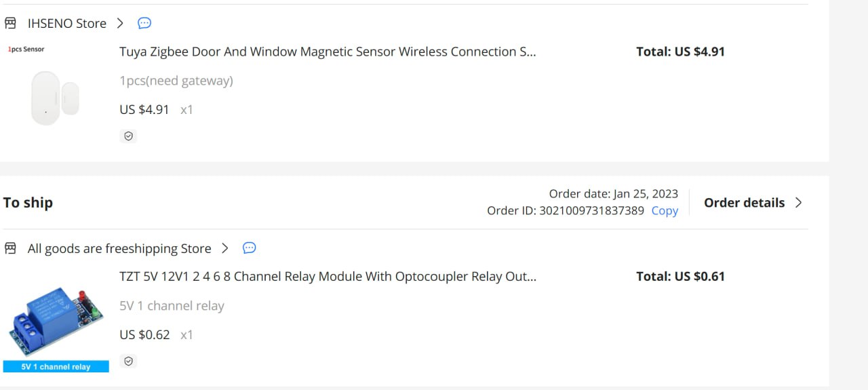Click the order ID number text
Viewport: 868px width, 390px height.
click(591, 210)
